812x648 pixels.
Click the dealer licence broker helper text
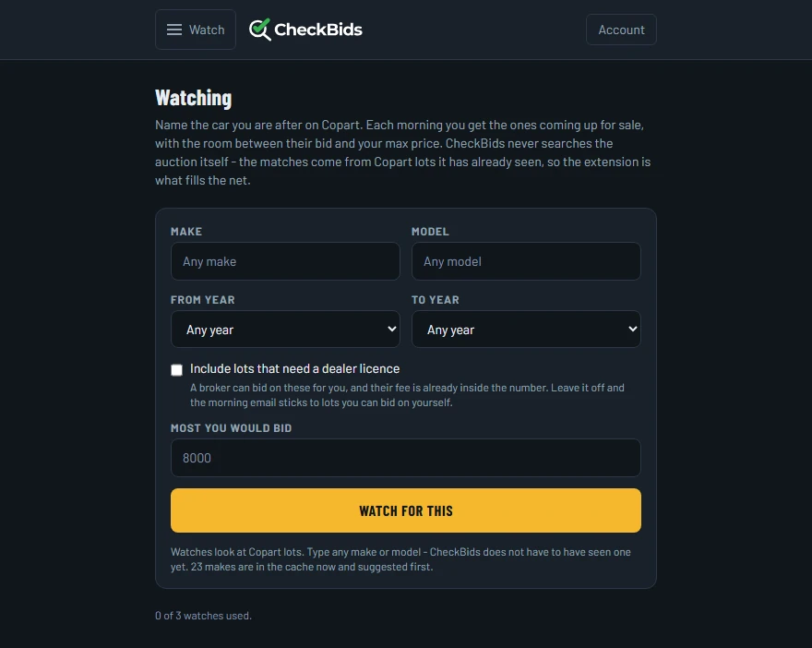pyautogui.click(x=407, y=395)
